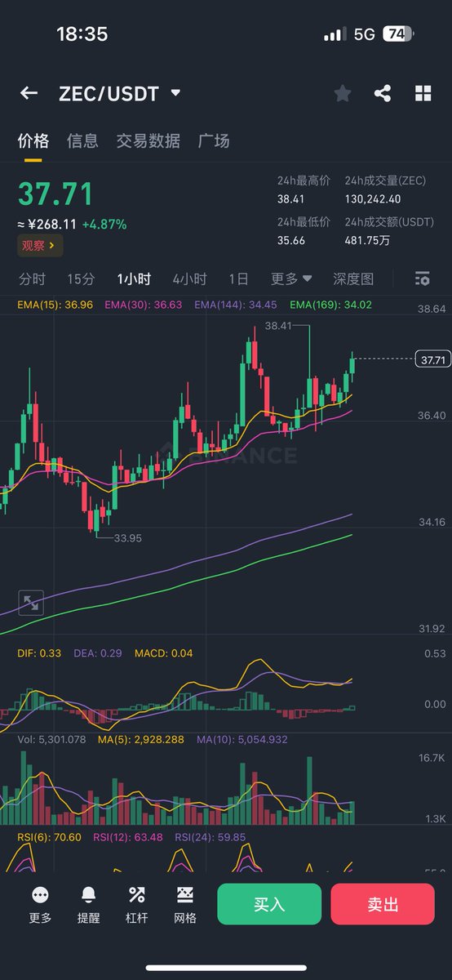Set a price alert via 提醒 bell
The width and height of the screenshot is (452, 980).
[88, 905]
